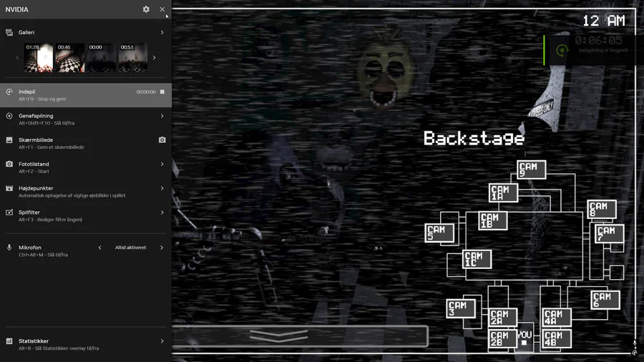Switch to CAM 4A on the map
The height and width of the screenshot is (362, 644).
[x=557, y=318]
